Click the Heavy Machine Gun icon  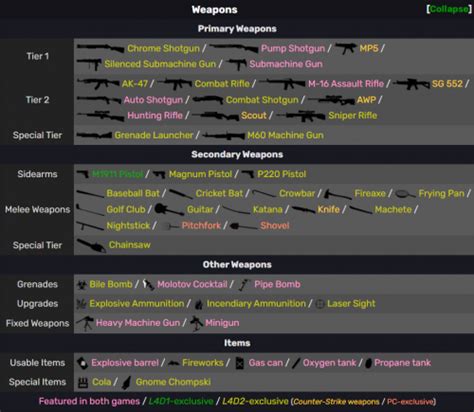pos(85,323)
